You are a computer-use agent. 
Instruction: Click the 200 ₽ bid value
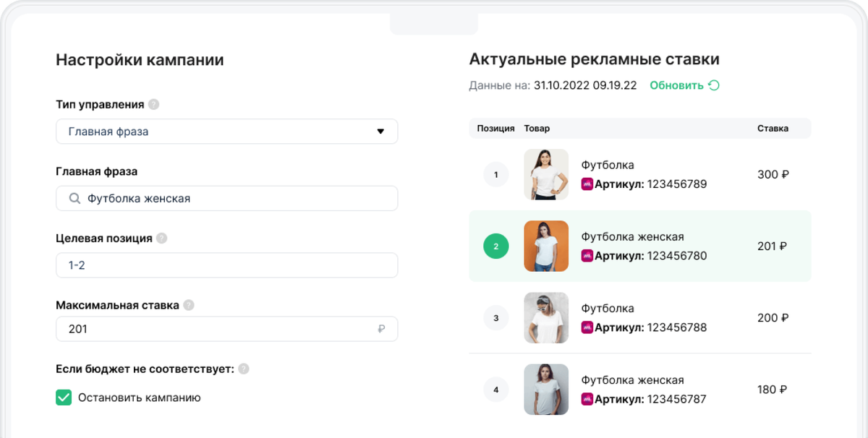773,318
